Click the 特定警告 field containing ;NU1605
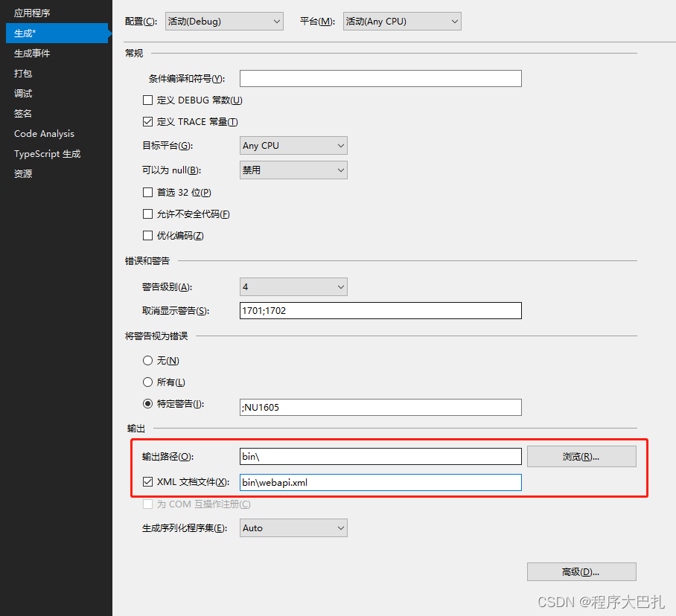This screenshot has width=676, height=616. coord(380,408)
